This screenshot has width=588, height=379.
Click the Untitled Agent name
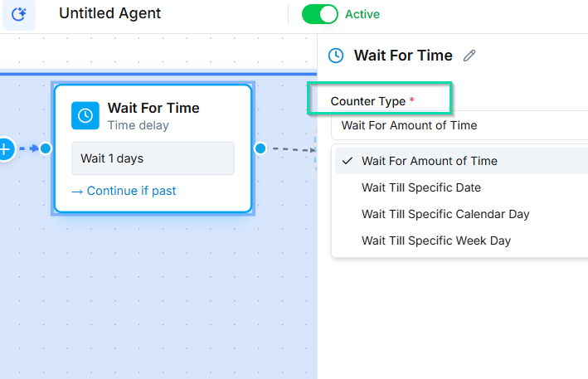pyautogui.click(x=110, y=14)
